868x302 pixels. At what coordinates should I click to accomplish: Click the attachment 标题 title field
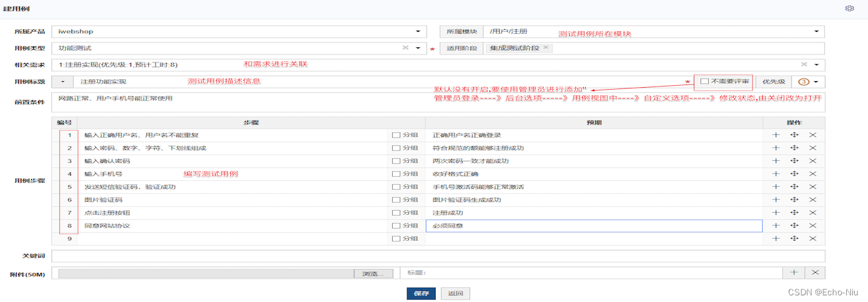point(591,273)
